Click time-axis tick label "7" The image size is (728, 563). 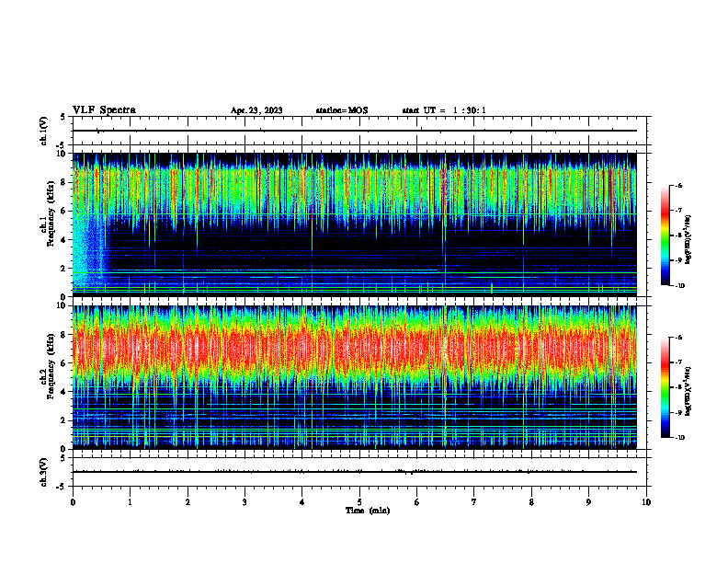pos(474,502)
